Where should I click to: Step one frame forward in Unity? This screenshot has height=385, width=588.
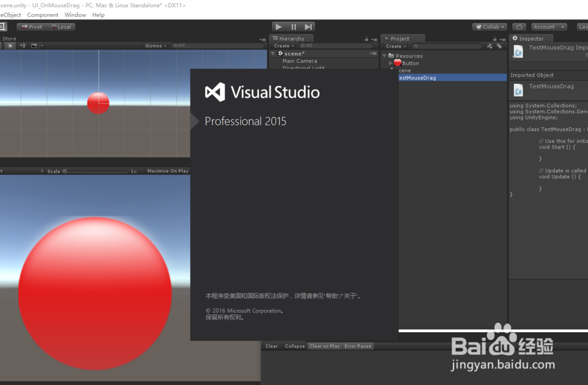click(x=308, y=26)
